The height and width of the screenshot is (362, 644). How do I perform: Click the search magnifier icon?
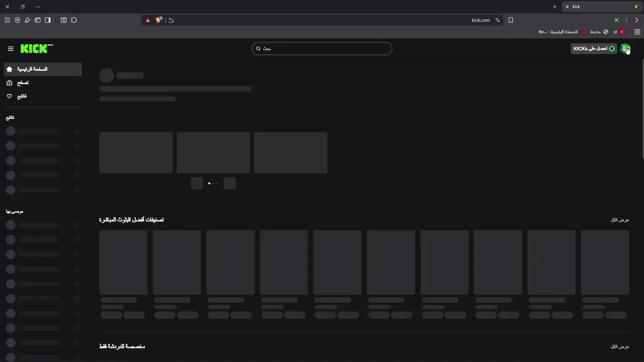click(x=258, y=49)
